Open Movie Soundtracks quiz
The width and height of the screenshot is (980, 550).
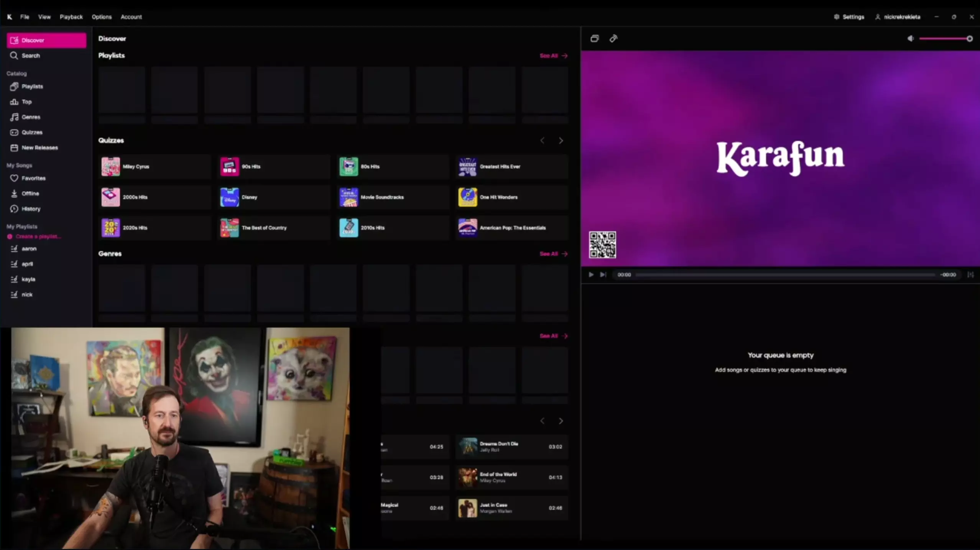point(393,197)
